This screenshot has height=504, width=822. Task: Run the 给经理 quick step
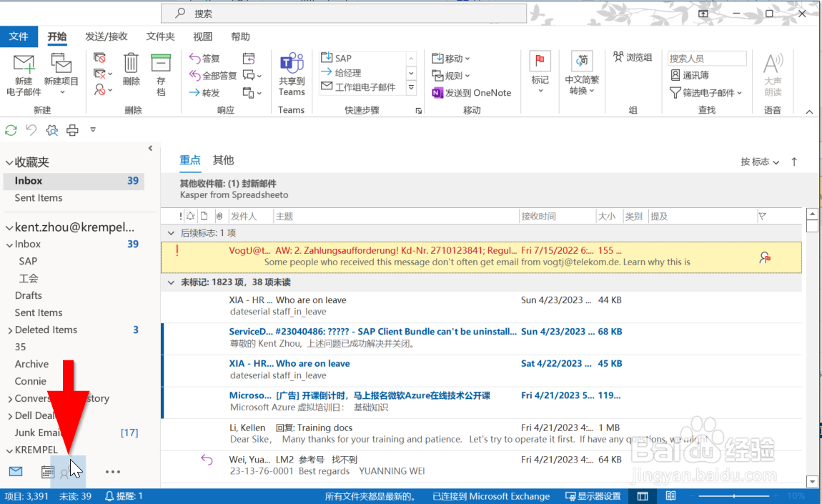[341, 72]
